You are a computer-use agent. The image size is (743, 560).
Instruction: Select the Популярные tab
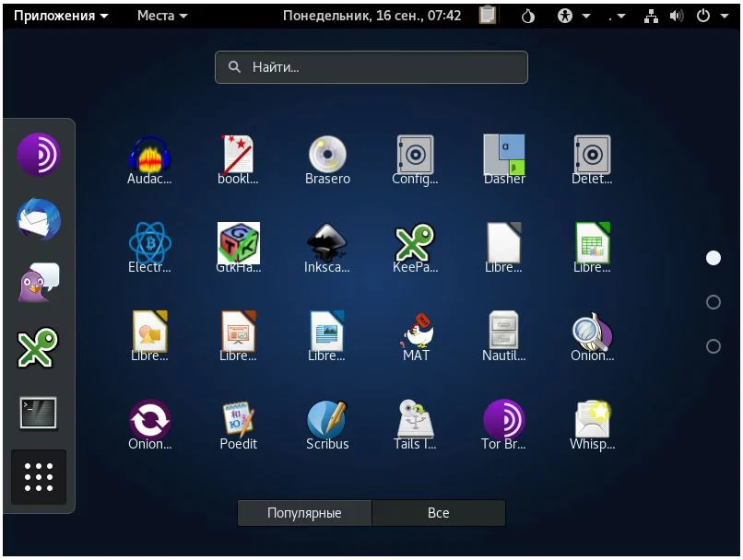tap(304, 513)
